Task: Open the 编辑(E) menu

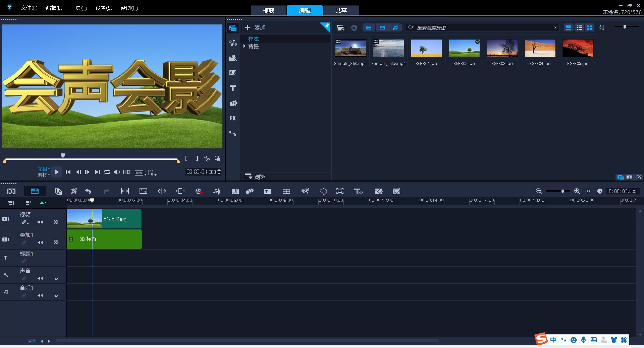Action: tap(54, 8)
